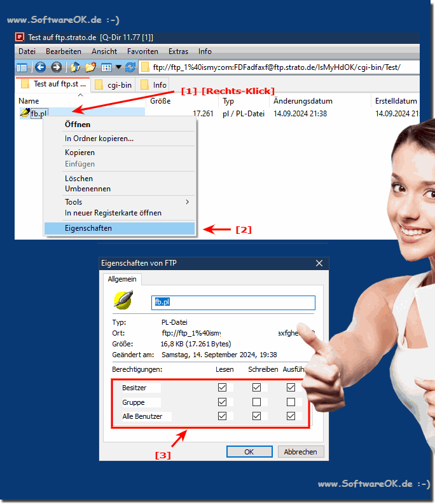Switch to the cgi-bin tab
Screen dimensions: 435x504
click(x=113, y=85)
